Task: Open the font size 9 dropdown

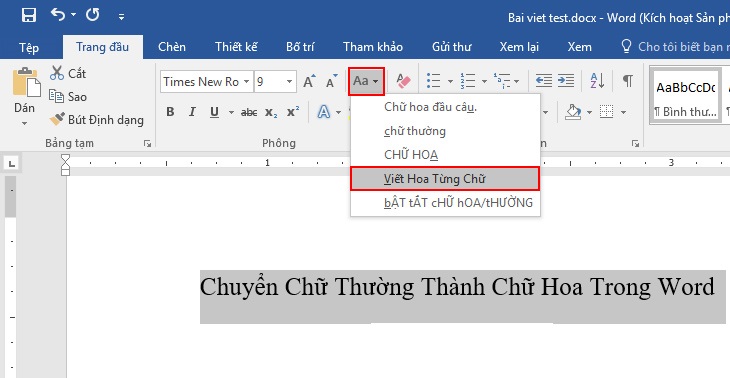Action: (x=289, y=82)
